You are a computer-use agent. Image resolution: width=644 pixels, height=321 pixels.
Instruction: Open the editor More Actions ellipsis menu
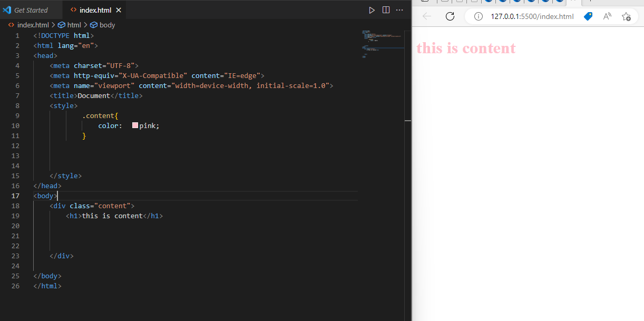(x=399, y=10)
